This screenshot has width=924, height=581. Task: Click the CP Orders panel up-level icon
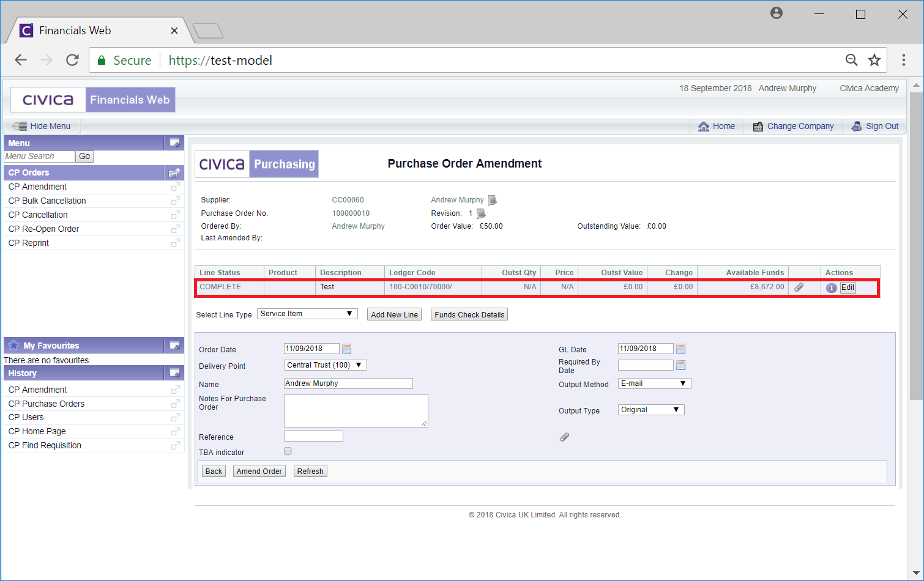click(174, 172)
